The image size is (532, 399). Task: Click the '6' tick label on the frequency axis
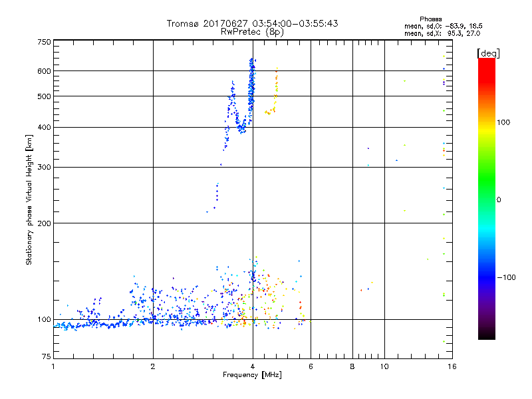[x=311, y=367]
